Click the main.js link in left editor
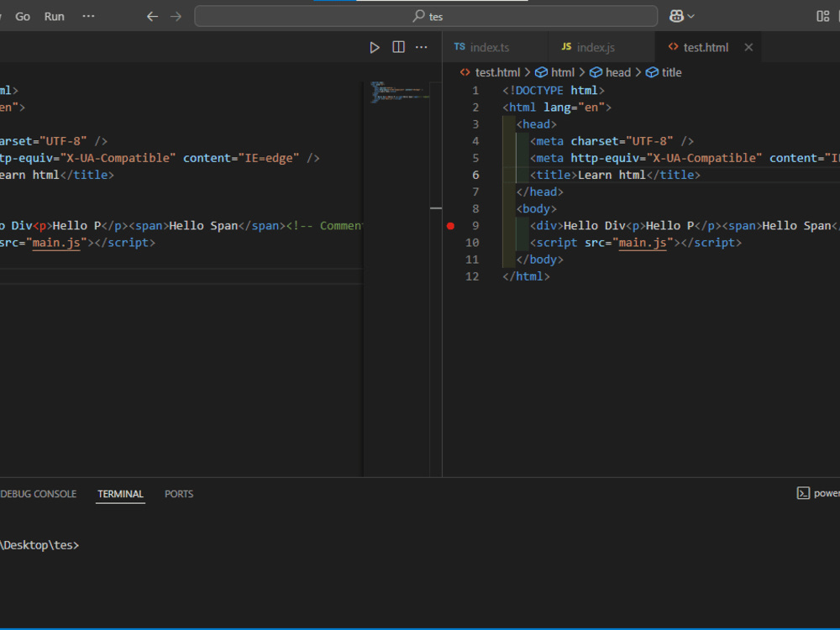 pos(56,243)
